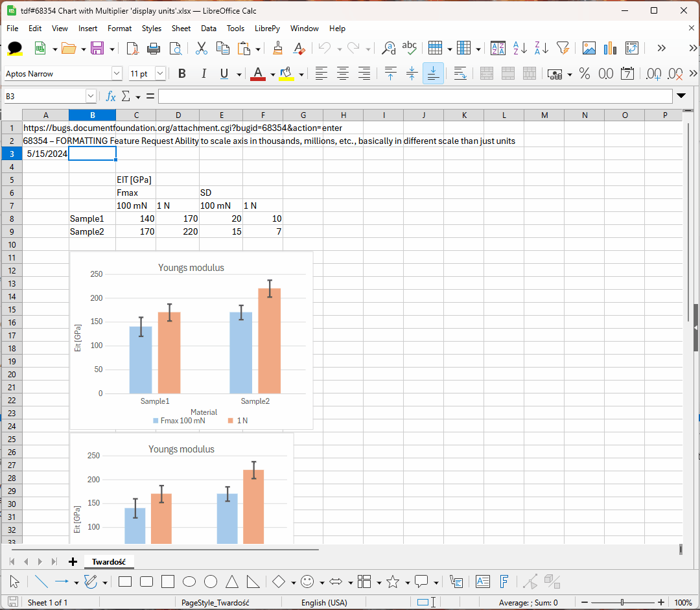Open the font name dropdown
The width and height of the screenshot is (700, 610).
click(117, 73)
